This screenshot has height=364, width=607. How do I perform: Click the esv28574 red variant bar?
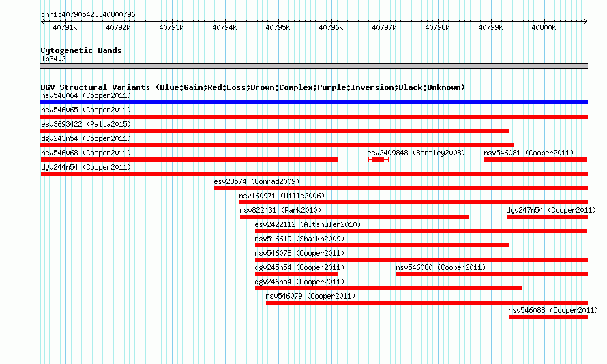tap(401, 188)
